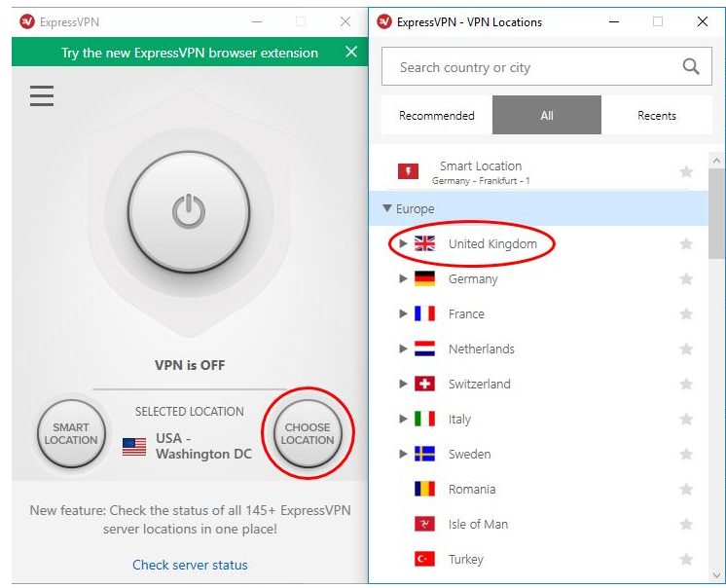Open the Check server status link

click(x=190, y=565)
